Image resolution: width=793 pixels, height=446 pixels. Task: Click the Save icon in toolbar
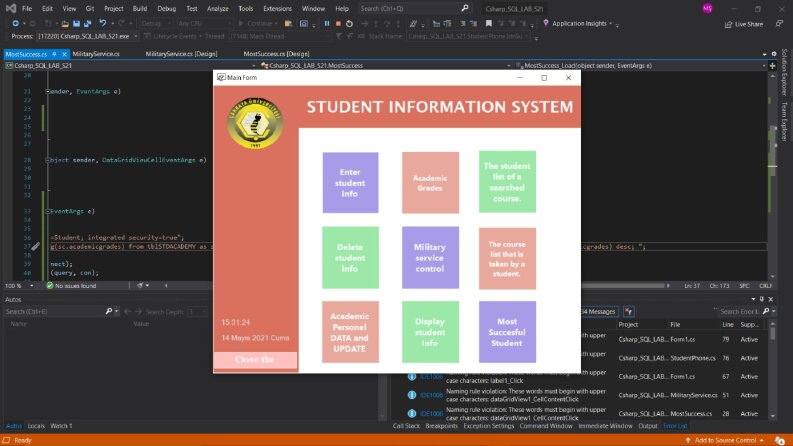(76, 23)
